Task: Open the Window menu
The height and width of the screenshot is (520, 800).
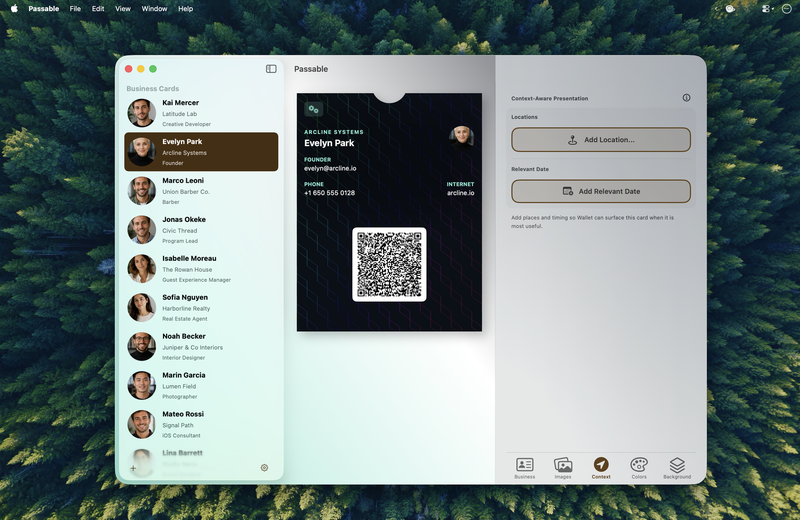Action: 154,9
